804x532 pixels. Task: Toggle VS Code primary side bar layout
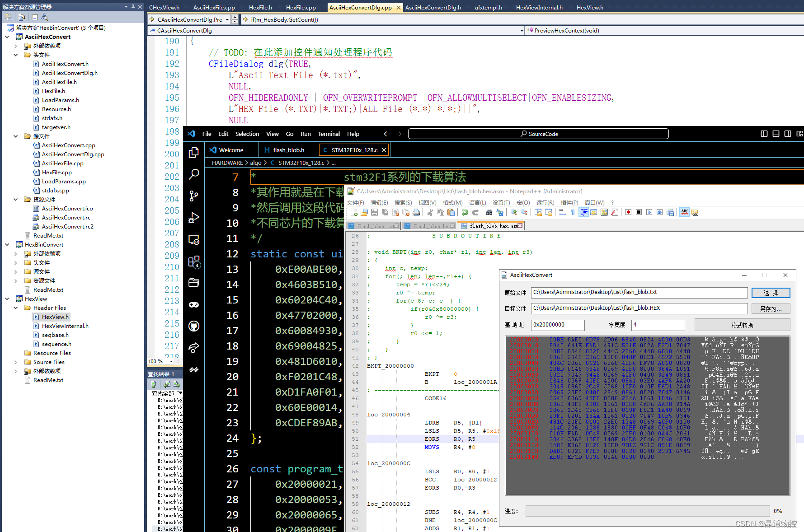pos(764,134)
